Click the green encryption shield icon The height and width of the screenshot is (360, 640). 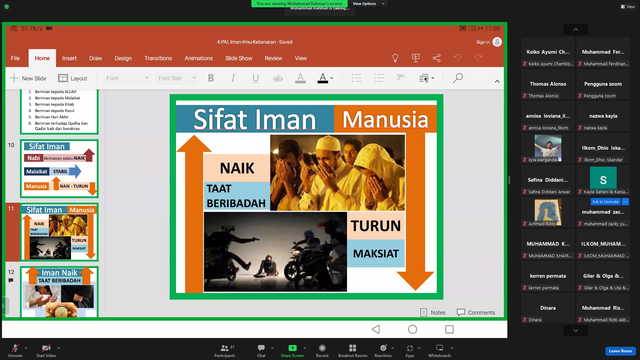pyautogui.click(x=7, y=7)
